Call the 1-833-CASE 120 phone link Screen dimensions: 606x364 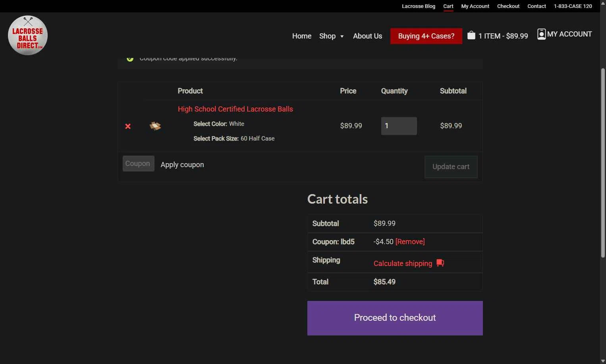coord(573,6)
